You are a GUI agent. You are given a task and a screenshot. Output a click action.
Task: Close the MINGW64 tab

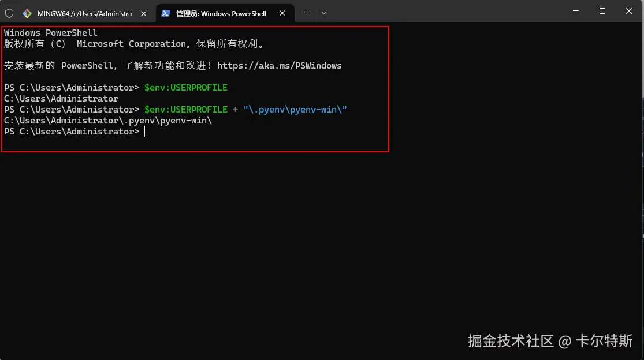click(143, 13)
